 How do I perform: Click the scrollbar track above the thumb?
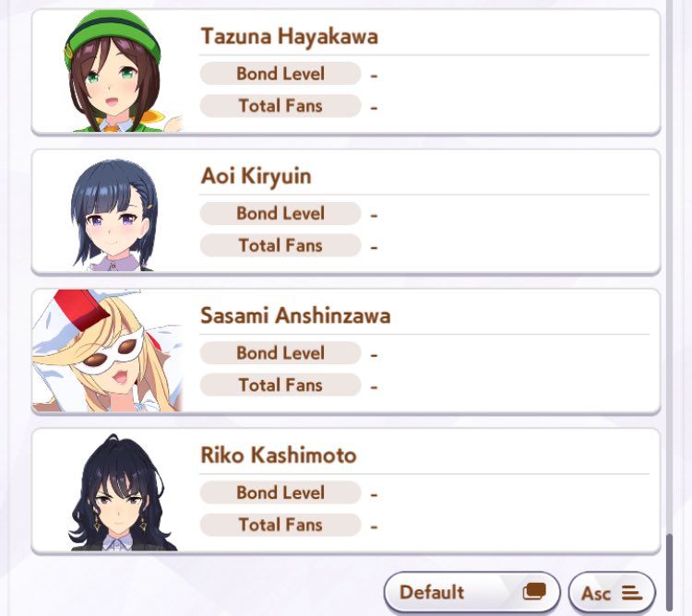670,267
